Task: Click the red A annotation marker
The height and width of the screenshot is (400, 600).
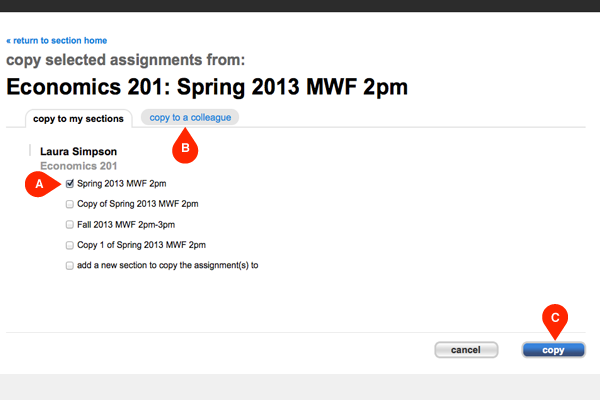Action: pyautogui.click(x=39, y=185)
